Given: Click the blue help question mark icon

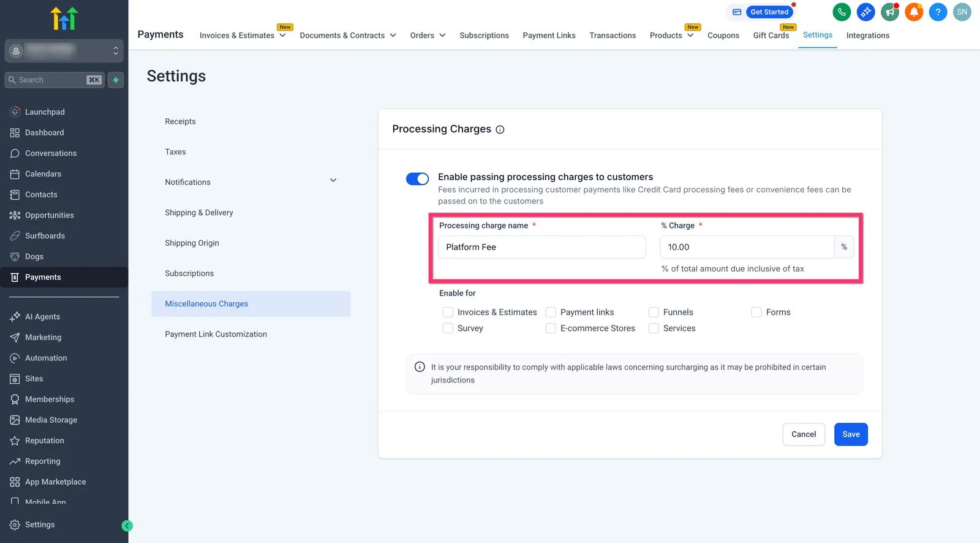Looking at the screenshot, I should click(938, 12).
